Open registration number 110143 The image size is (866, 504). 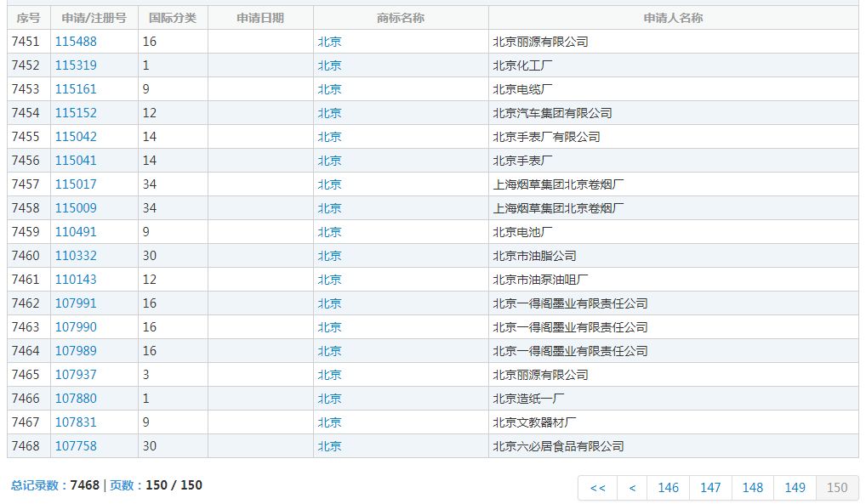pyautogui.click(x=76, y=280)
